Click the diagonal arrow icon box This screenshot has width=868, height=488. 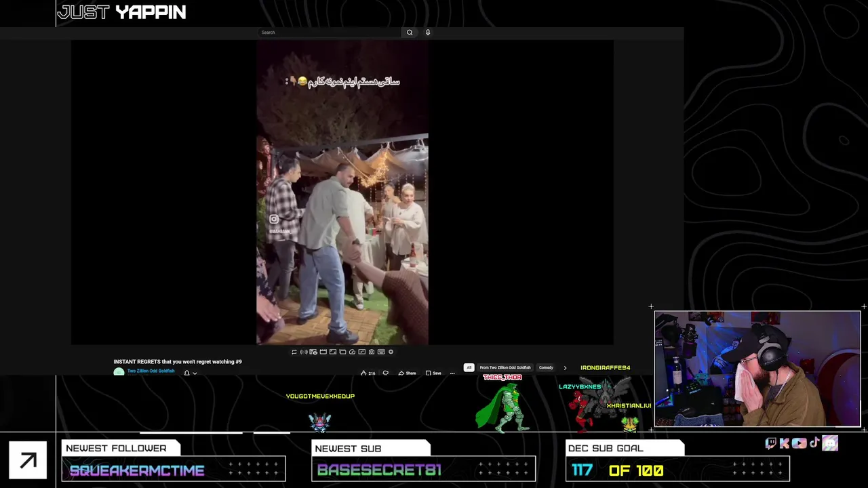(28, 461)
